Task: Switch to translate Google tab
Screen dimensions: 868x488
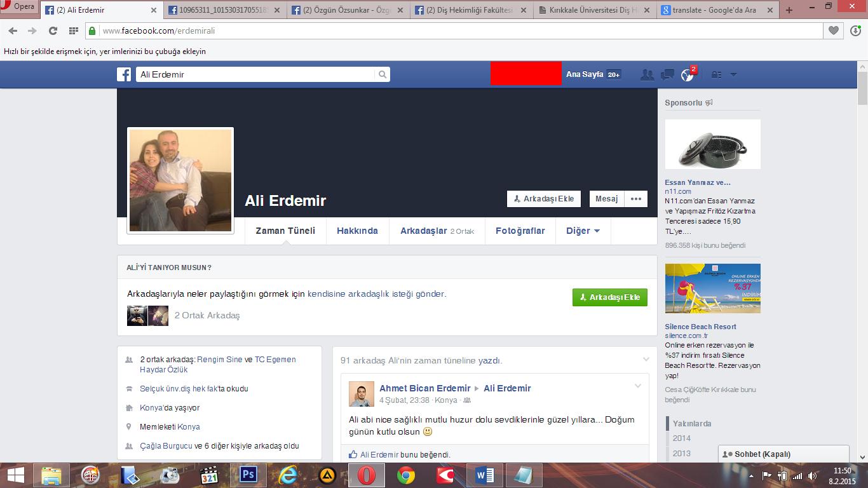Action: click(x=717, y=10)
